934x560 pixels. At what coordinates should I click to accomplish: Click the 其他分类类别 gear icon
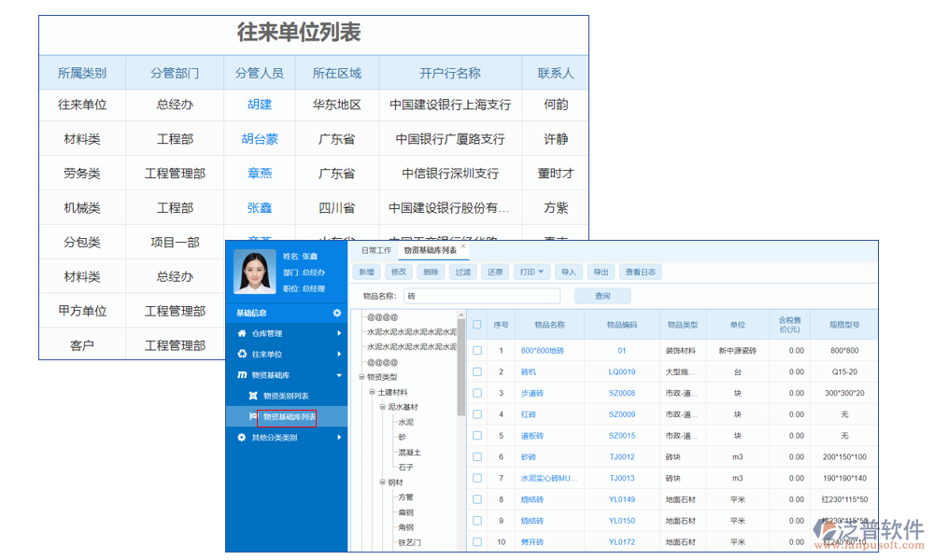pyautogui.click(x=239, y=437)
